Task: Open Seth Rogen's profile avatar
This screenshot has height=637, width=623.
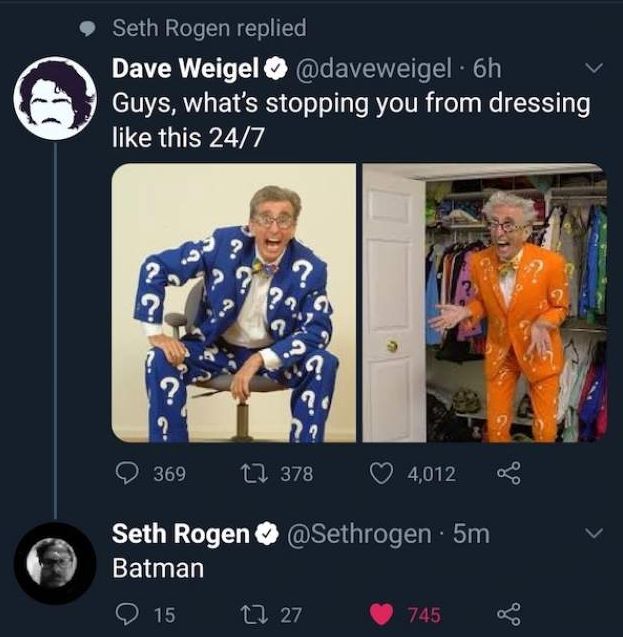Action: (x=55, y=563)
